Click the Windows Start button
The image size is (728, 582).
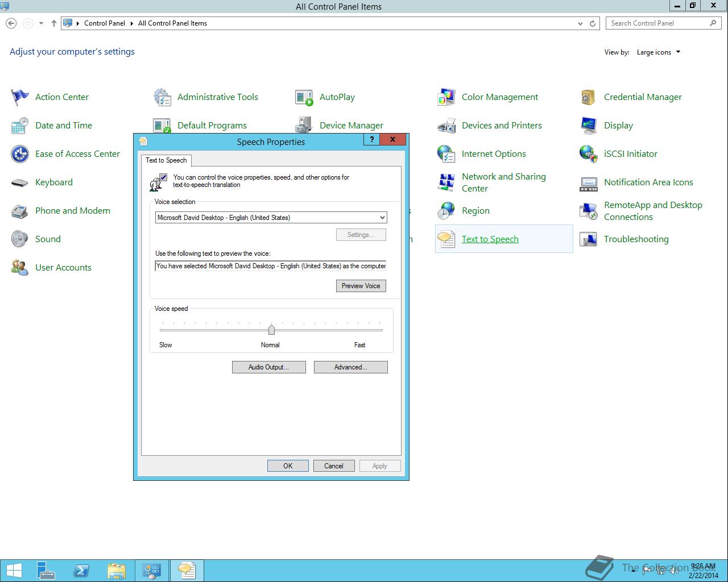[14, 571]
